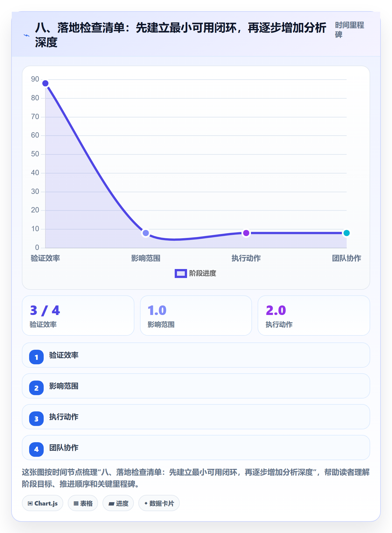Click the chart data point above 影响范围

(146, 233)
